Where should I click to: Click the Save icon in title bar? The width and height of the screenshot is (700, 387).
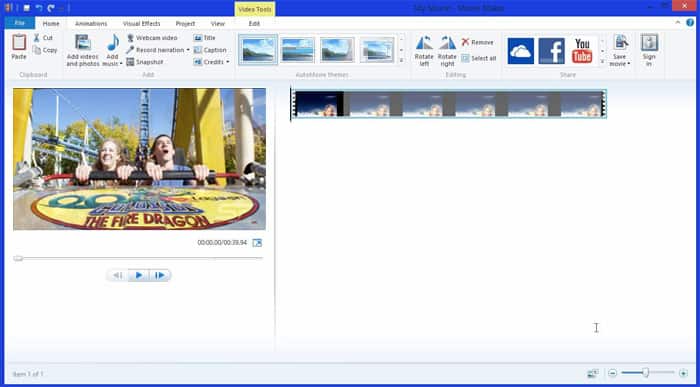pos(27,8)
